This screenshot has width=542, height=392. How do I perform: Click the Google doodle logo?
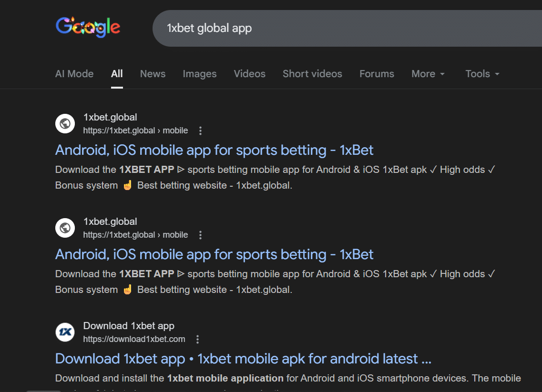coord(88,27)
